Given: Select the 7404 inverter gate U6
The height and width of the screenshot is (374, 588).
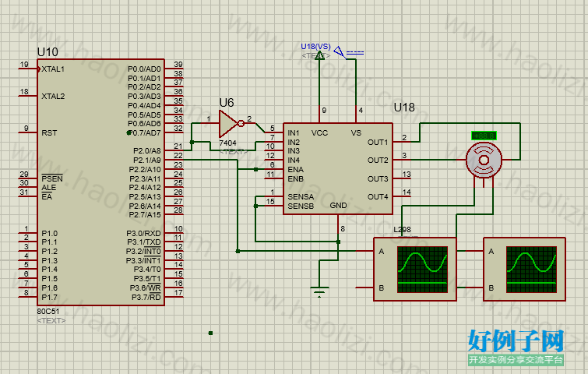Looking at the screenshot, I should coord(230,123).
